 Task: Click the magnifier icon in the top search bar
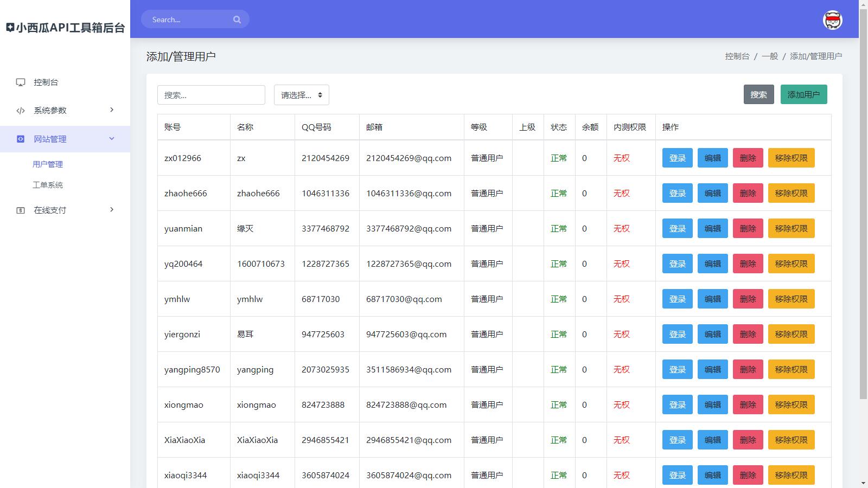click(237, 20)
